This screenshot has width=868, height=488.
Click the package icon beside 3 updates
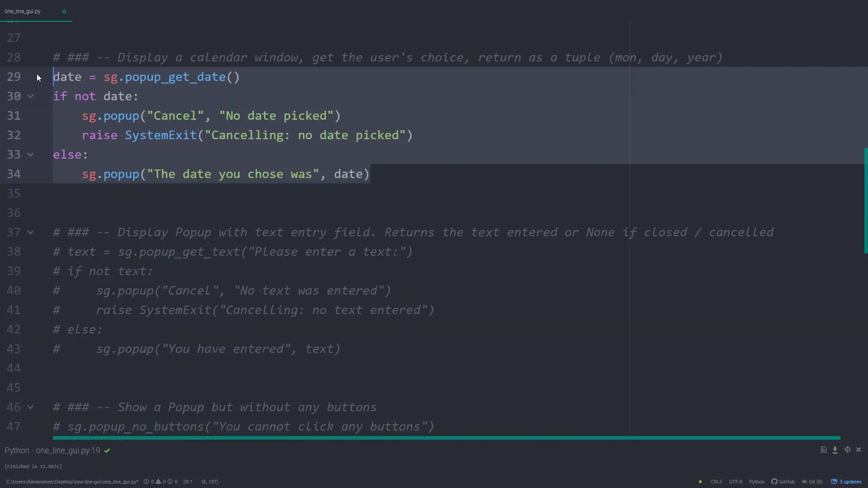[x=834, y=482]
